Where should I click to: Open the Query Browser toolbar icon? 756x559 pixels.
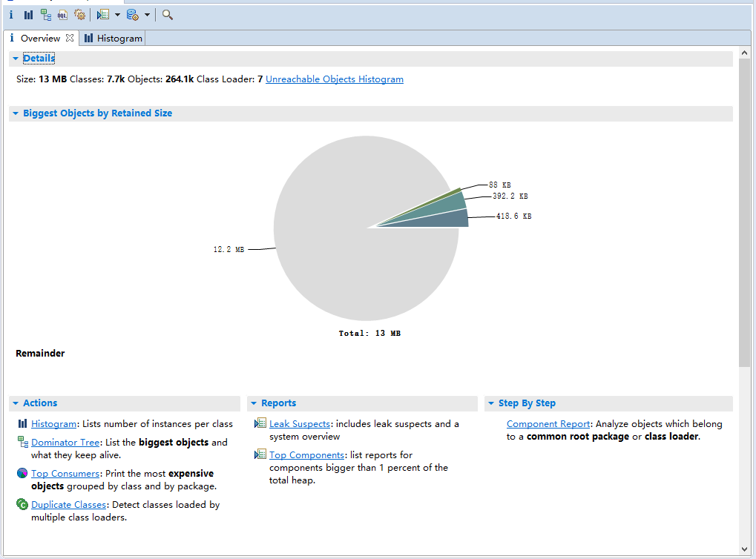point(133,15)
